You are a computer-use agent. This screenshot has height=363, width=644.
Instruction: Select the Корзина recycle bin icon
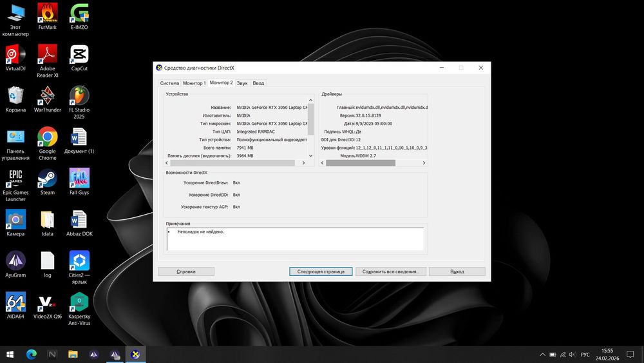tap(15, 99)
